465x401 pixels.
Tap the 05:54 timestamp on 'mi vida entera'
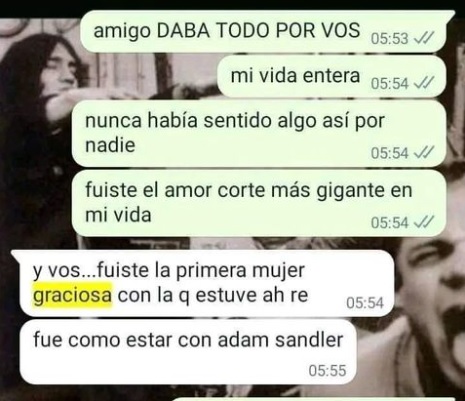click(x=389, y=83)
